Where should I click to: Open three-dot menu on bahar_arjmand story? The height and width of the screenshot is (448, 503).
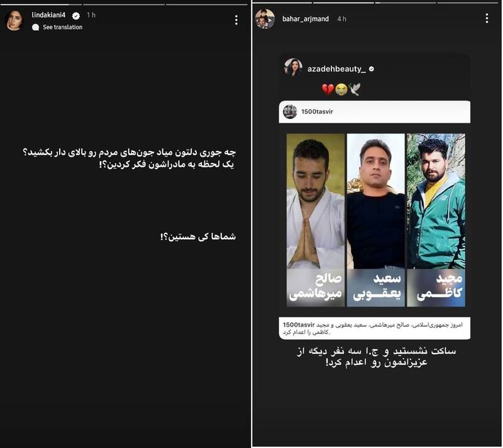pyautogui.click(x=487, y=18)
